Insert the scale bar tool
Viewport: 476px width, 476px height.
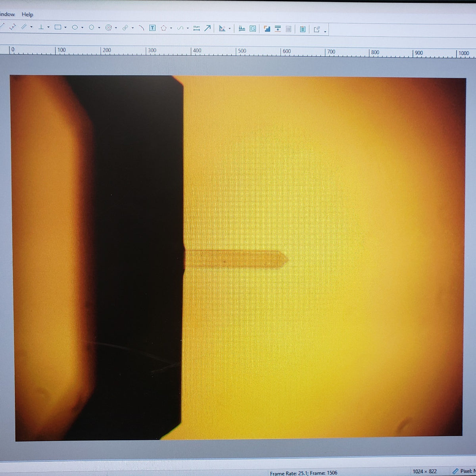click(196, 28)
